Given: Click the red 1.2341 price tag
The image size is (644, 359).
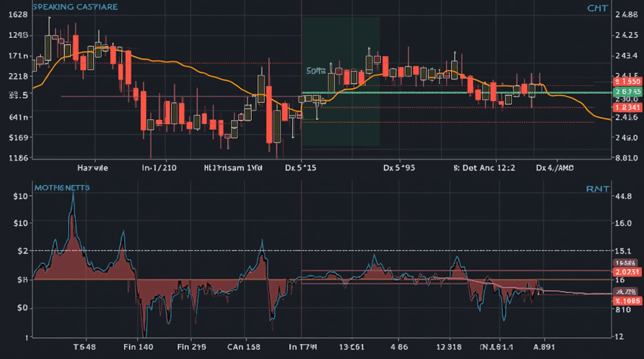Looking at the screenshot, I should [x=626, y=108].
